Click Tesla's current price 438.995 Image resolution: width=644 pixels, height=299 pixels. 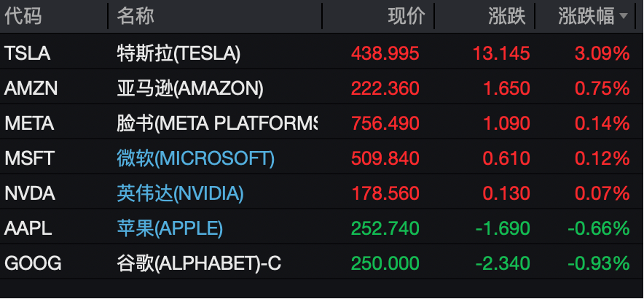coord(385,53)
